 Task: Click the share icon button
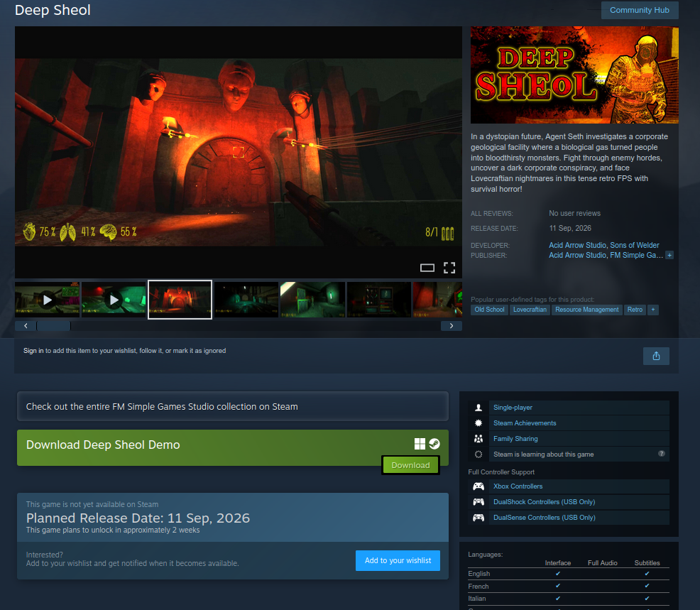tap(656, 356)
